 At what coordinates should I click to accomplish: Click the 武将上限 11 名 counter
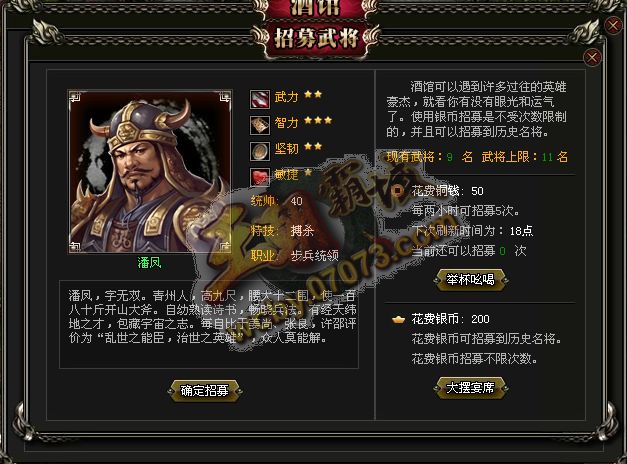click(x=525, y=157)
